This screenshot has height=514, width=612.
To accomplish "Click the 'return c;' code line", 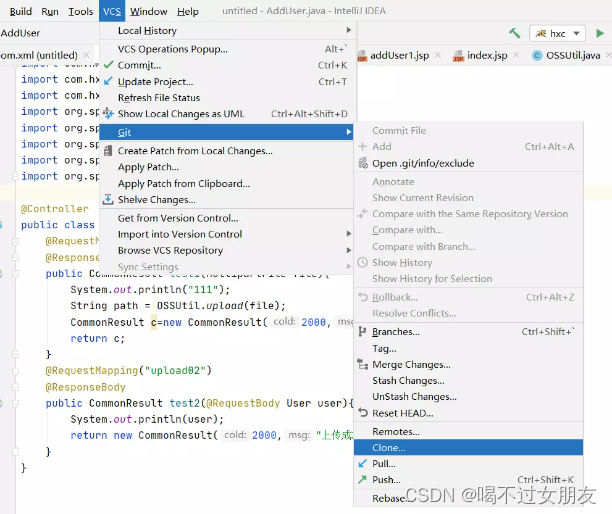I will tap(98, 338).
